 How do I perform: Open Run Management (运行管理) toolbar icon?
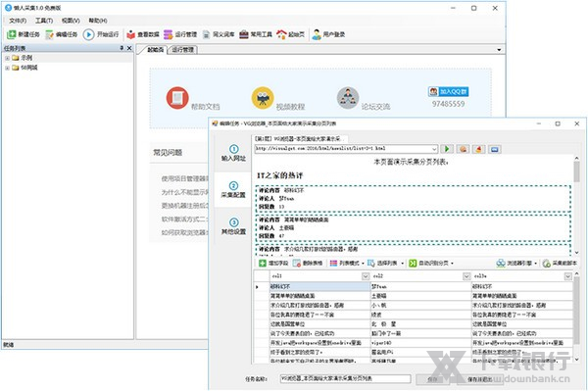tap(168, 34)
